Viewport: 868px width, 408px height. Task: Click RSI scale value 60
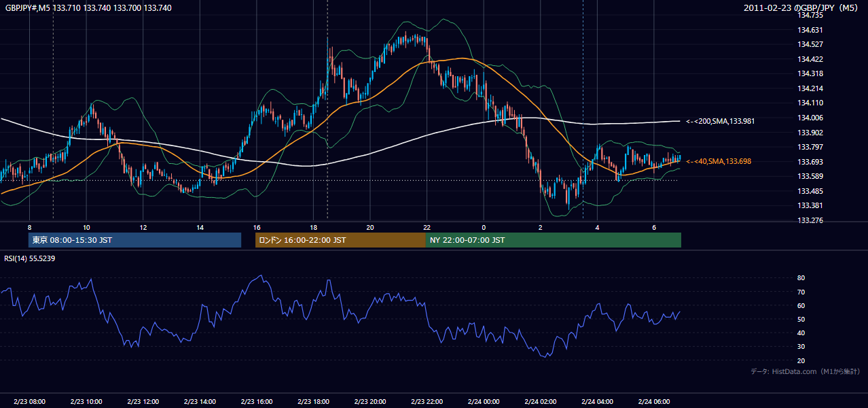click(x=801, y=305)
